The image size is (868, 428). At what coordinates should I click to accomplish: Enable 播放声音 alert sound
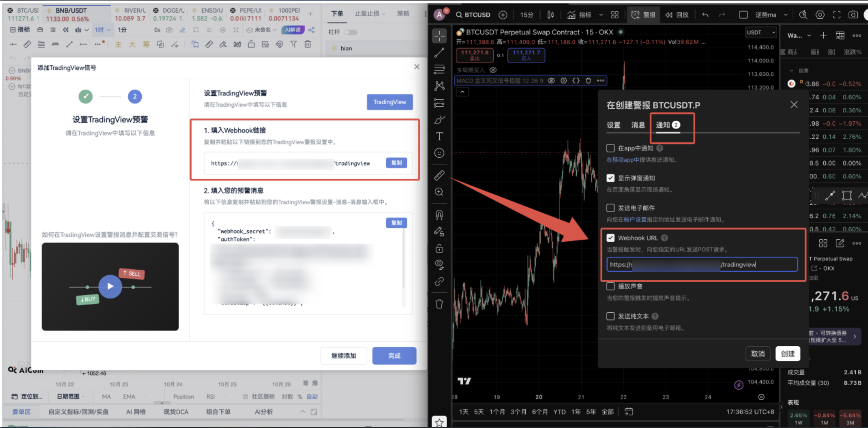(x=611, y=286)
